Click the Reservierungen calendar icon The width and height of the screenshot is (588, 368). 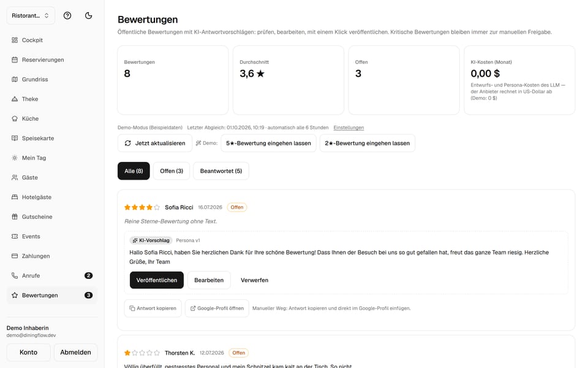click(15, 59)
